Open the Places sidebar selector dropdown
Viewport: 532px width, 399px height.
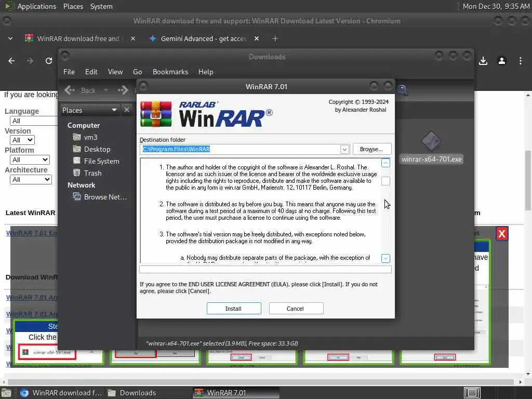[x=89, y=110]
